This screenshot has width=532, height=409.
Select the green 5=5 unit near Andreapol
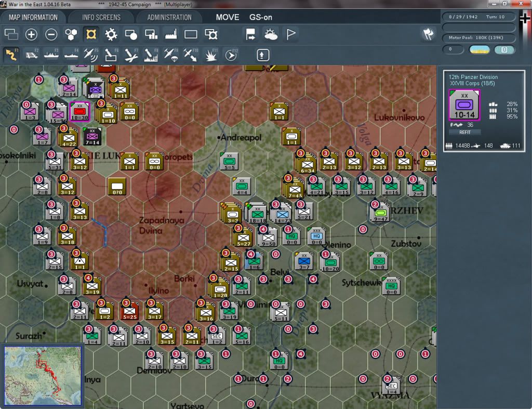click(229, 161)
